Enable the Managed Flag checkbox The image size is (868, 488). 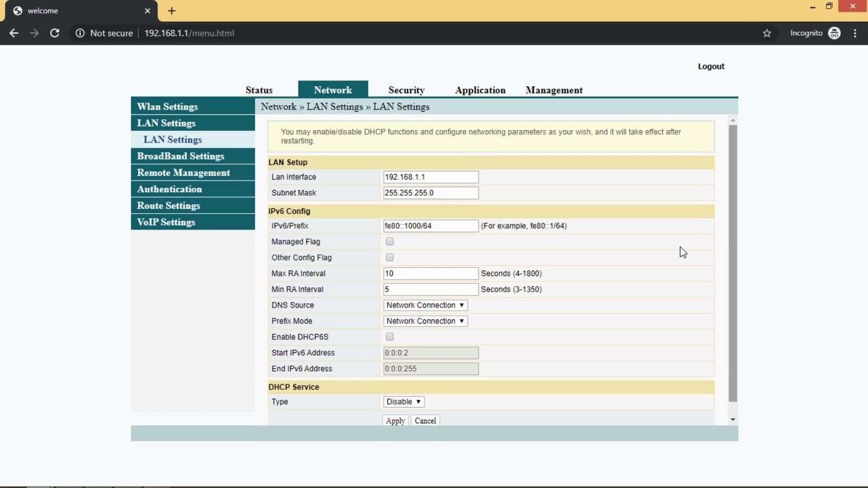tap(390, 241)
